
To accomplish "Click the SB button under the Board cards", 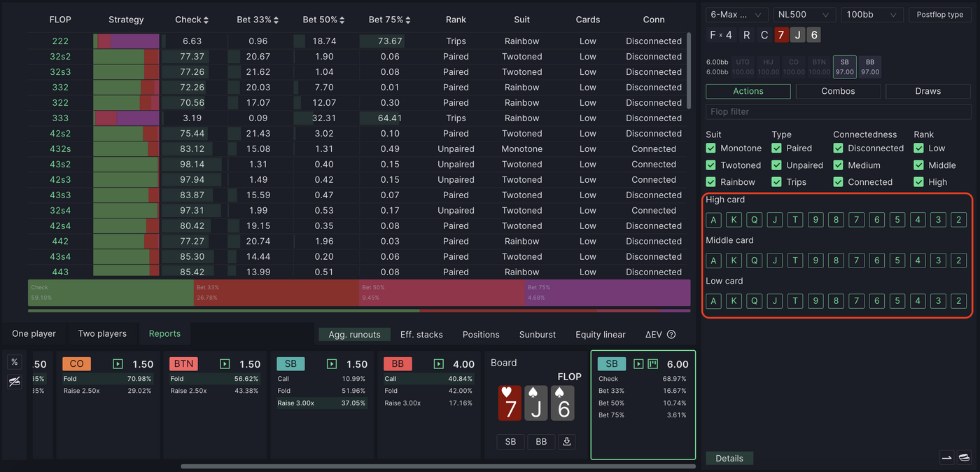I will pos(510,442).
